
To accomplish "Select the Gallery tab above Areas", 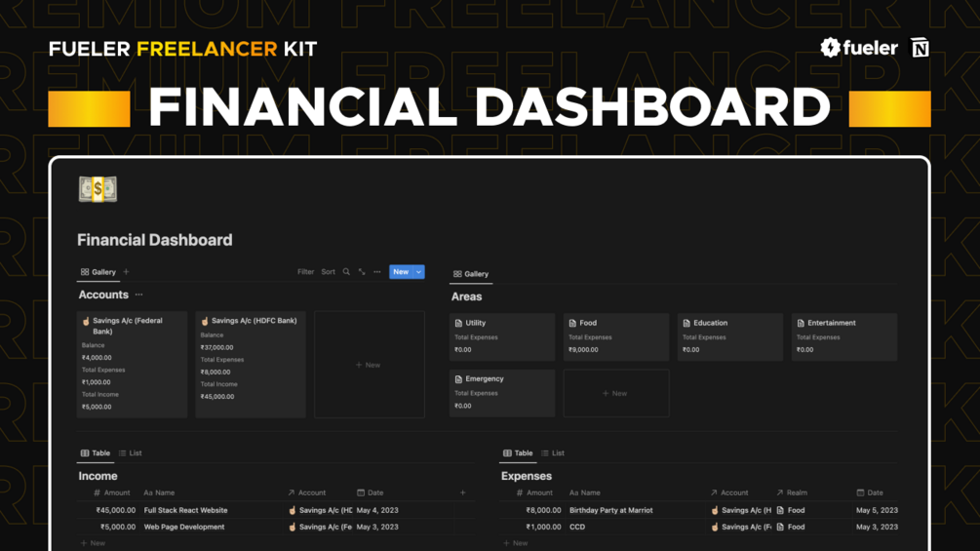I will (x=471, y=274).
